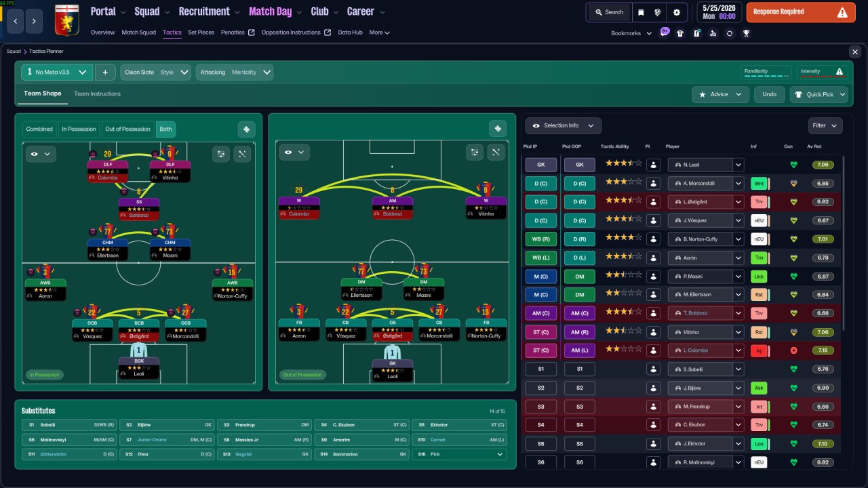The height and width of the screenshot is (488, 868).
Task: Go forward with the right arrow button
Action: (x=35, y=21)
